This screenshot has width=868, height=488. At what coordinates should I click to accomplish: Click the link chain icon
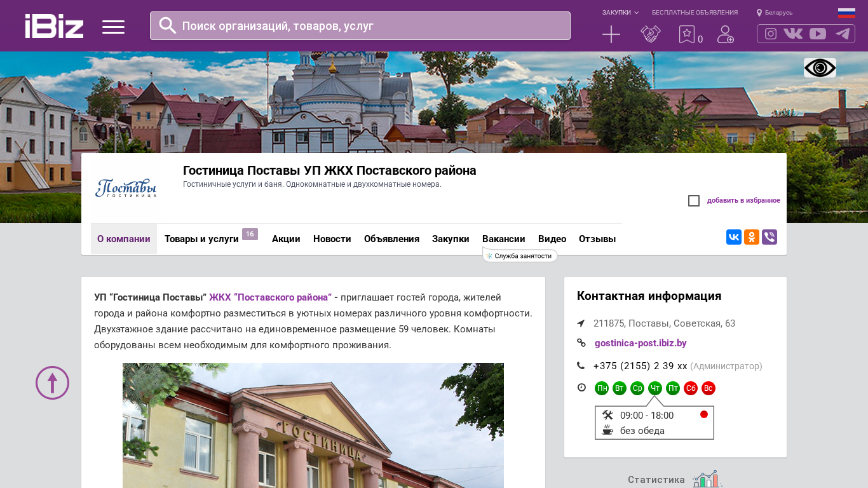pos(581,343)
